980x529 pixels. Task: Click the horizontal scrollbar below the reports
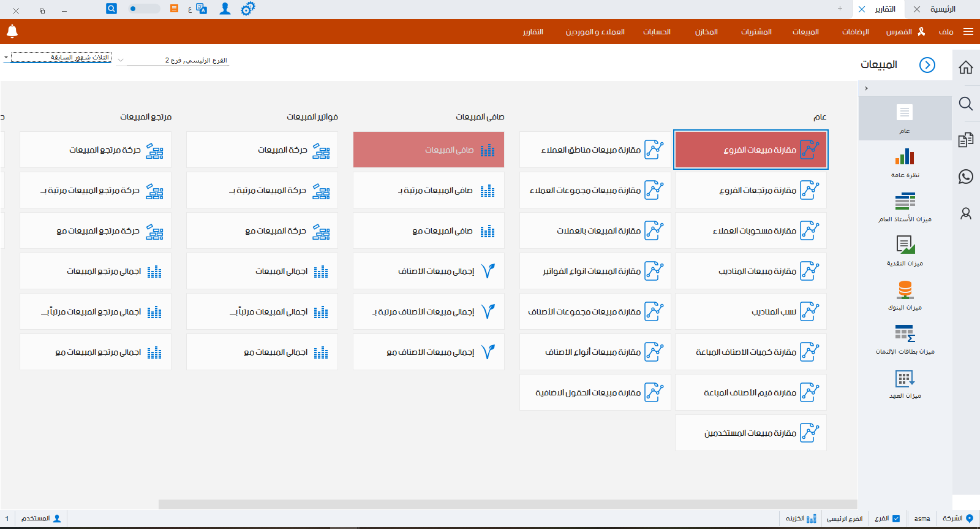tap(507, 504)
